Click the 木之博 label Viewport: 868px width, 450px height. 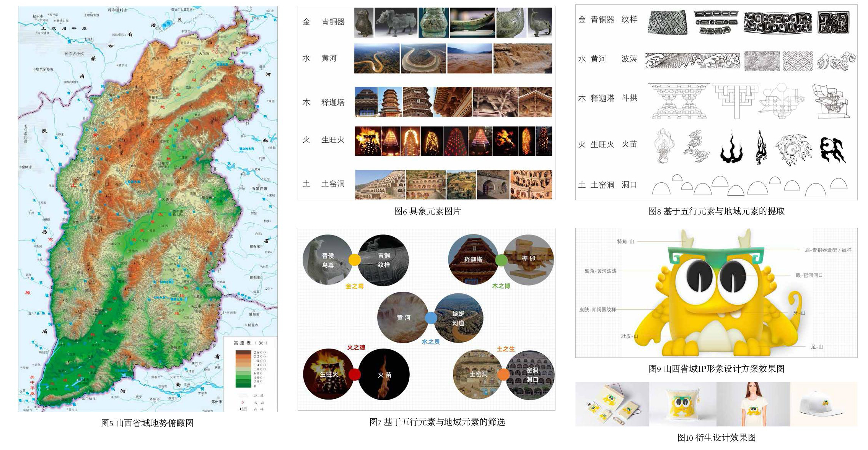point(501,286)
